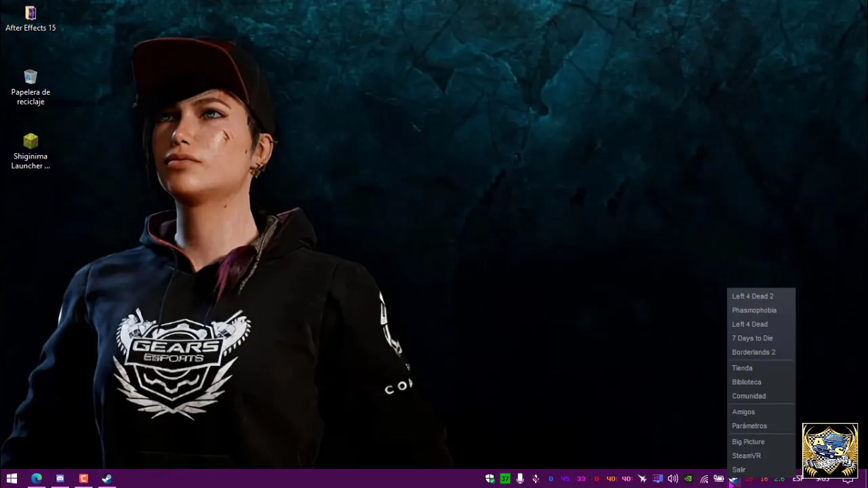This screenshot has height=488, width=868.
Task: Open Windows Security tray icon
Action: pyautogui.click(x=490, y=479)
